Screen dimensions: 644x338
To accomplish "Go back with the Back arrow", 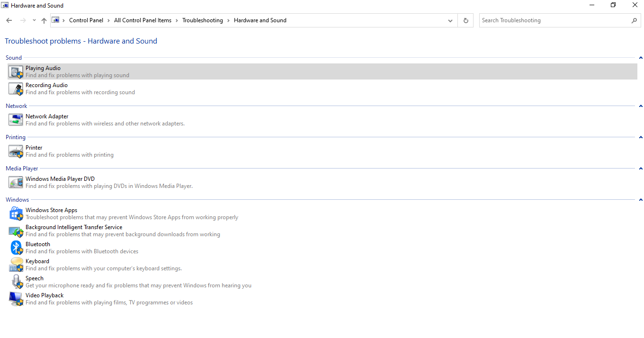I will pyautogui.click(x=9, y=20).
